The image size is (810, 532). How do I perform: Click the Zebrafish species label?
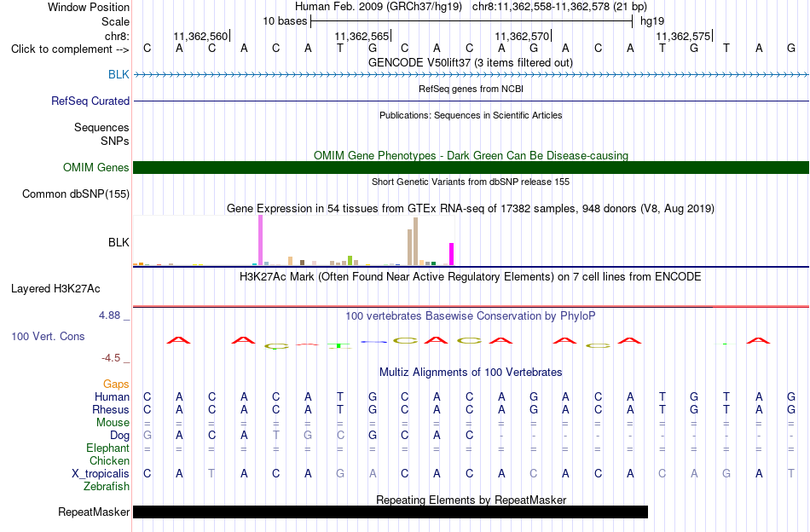107,487
